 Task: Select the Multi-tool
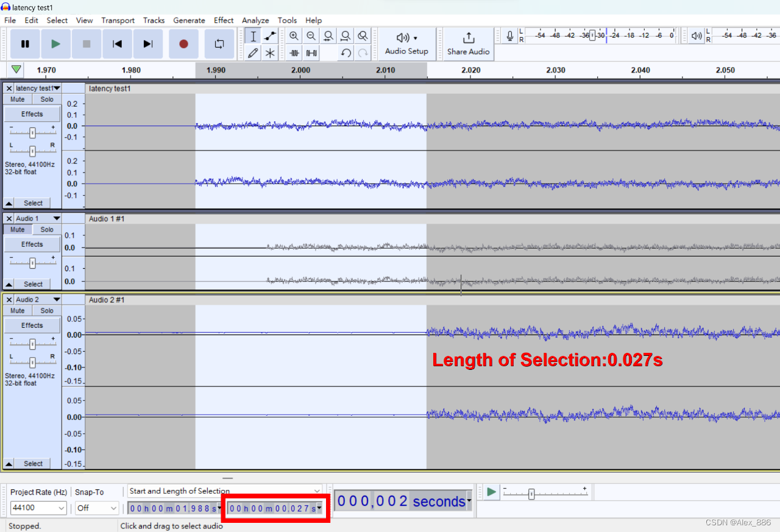270,53
